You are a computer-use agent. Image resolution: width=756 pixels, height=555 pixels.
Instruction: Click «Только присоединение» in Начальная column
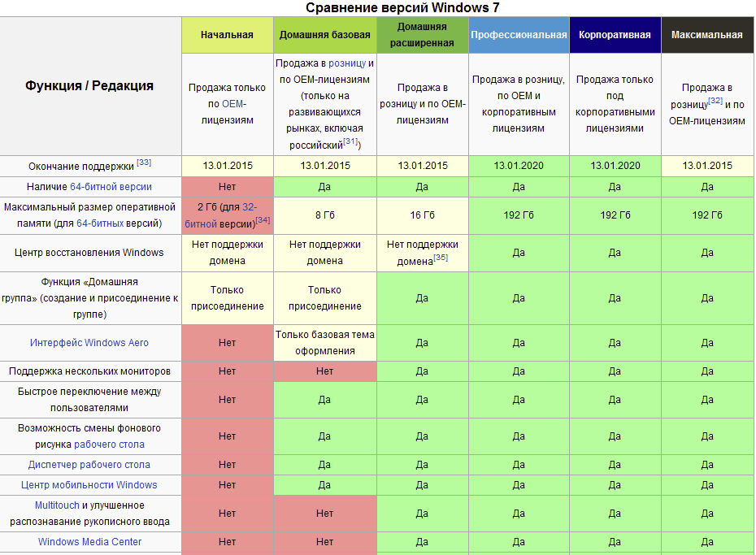[228, 298]
